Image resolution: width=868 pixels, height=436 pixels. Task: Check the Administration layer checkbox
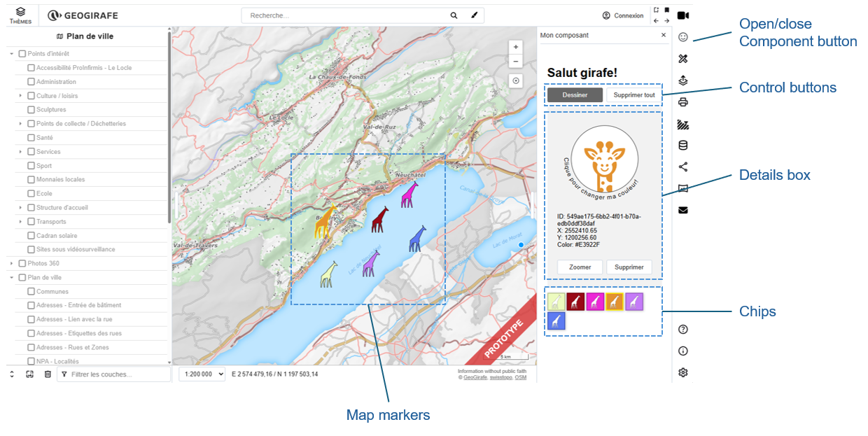click(x=31, y=82)
